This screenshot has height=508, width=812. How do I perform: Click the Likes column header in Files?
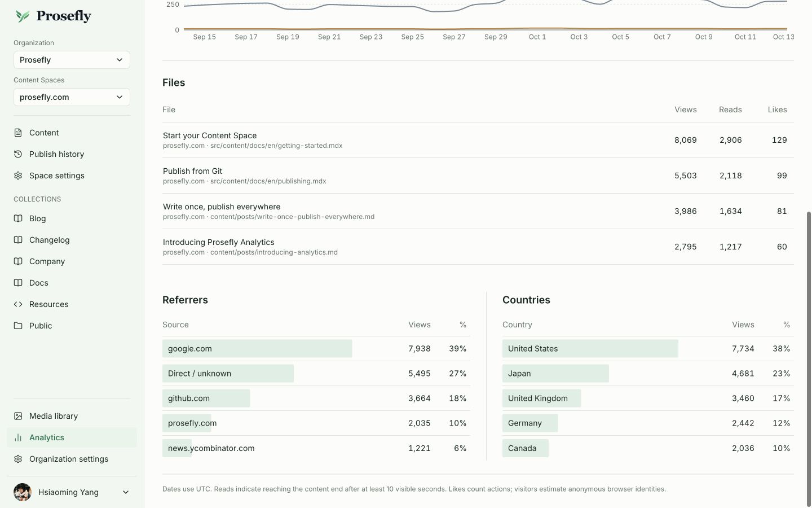coord(777,110)
